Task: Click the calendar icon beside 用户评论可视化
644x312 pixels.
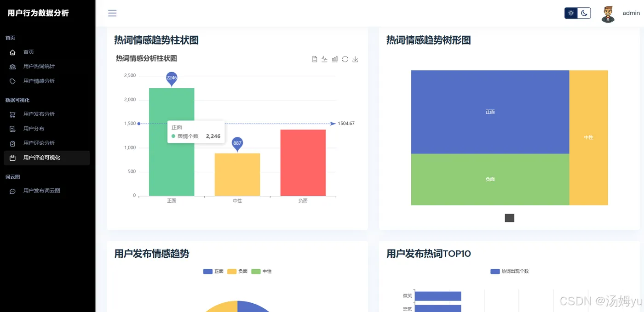Action: [x=13, y=158]
